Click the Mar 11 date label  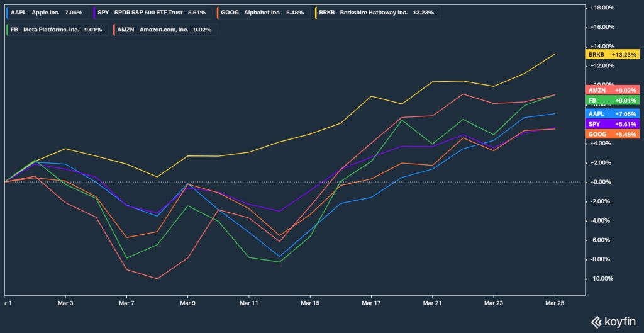(x=249, y=303)
